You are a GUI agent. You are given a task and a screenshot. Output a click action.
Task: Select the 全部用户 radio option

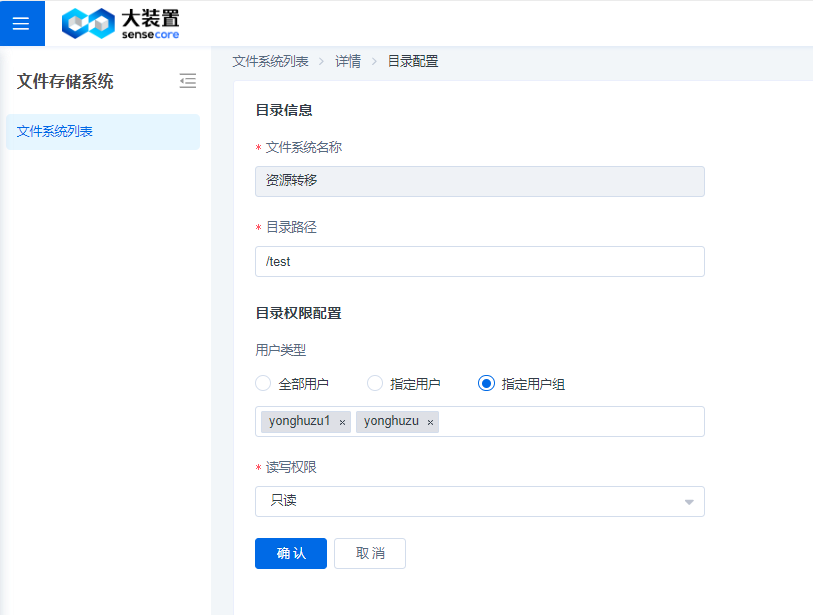264,383
